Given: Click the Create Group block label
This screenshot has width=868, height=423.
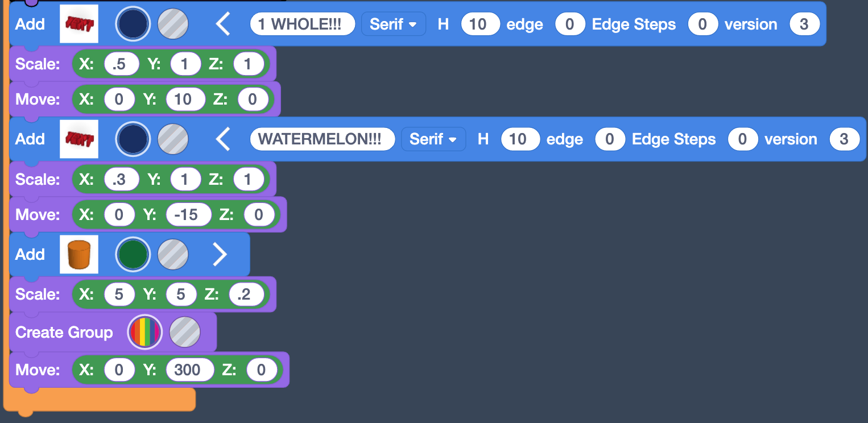Looking at the screenshot, I should 64,333.
